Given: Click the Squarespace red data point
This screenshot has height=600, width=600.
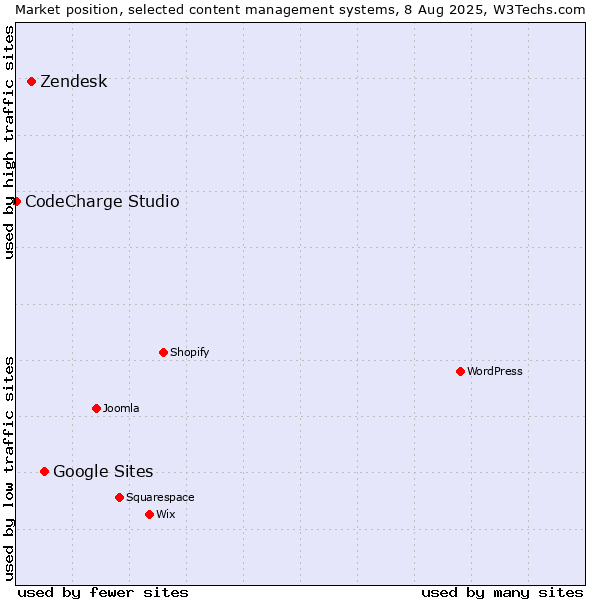Looking at the screenshot, I should [119, 497].
